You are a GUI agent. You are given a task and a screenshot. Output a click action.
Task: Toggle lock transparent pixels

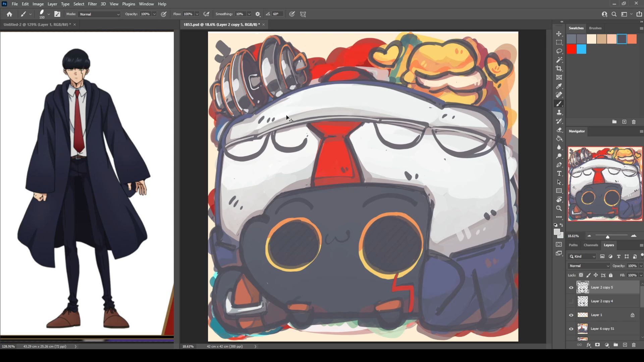point(581,275)
